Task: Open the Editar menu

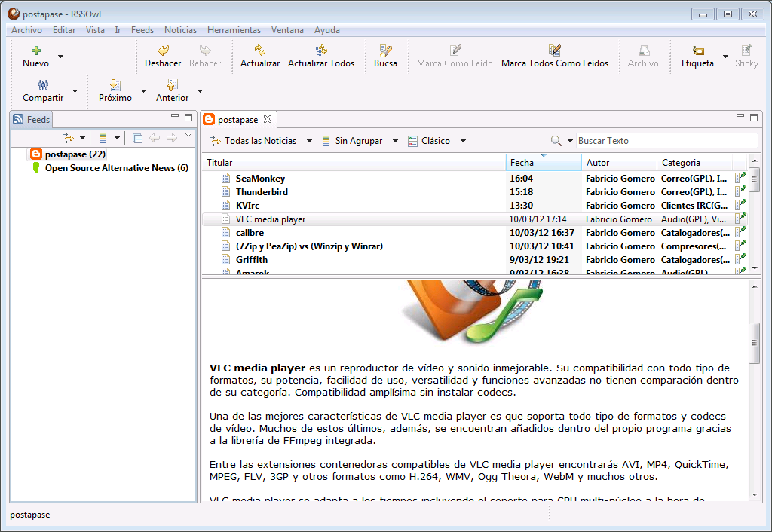Action: coord(64,30)
